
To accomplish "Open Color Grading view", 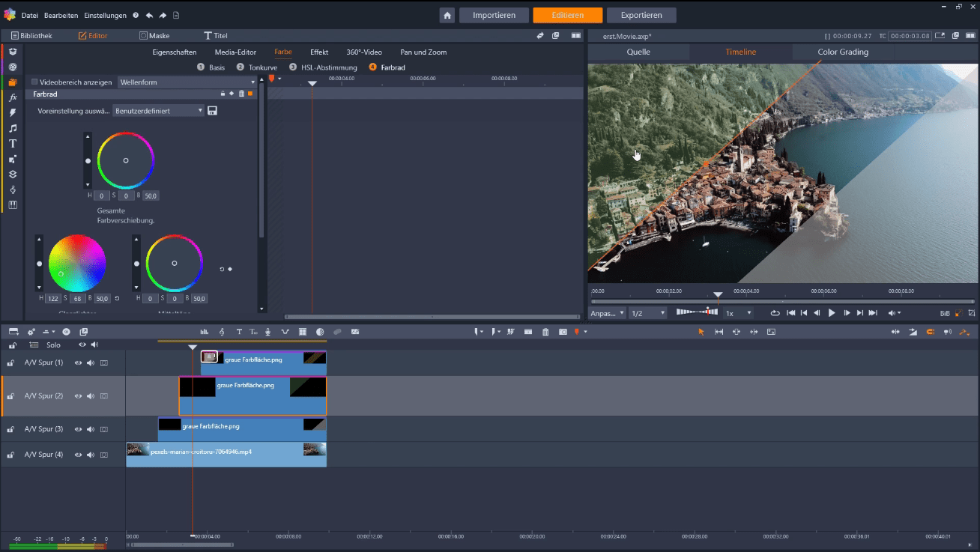I will pyautogui.click(x=843, y=52).
